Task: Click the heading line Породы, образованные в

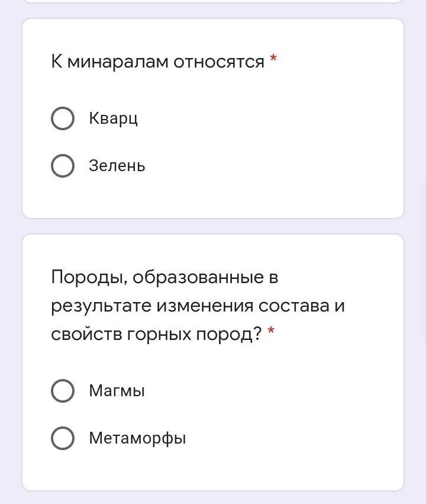Action: [x=164, y=277]
